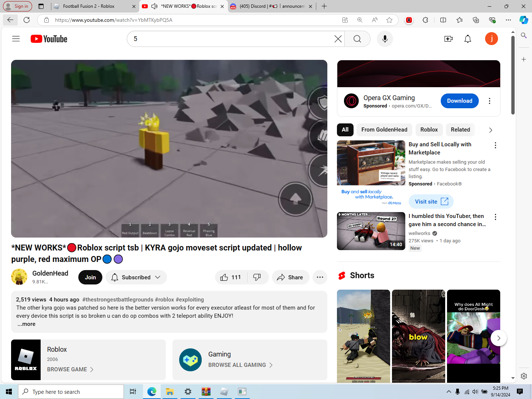The image size is (532, 399).
Task: Select the All filter chip
Action: pyautogui.click(x=345, y=130)
